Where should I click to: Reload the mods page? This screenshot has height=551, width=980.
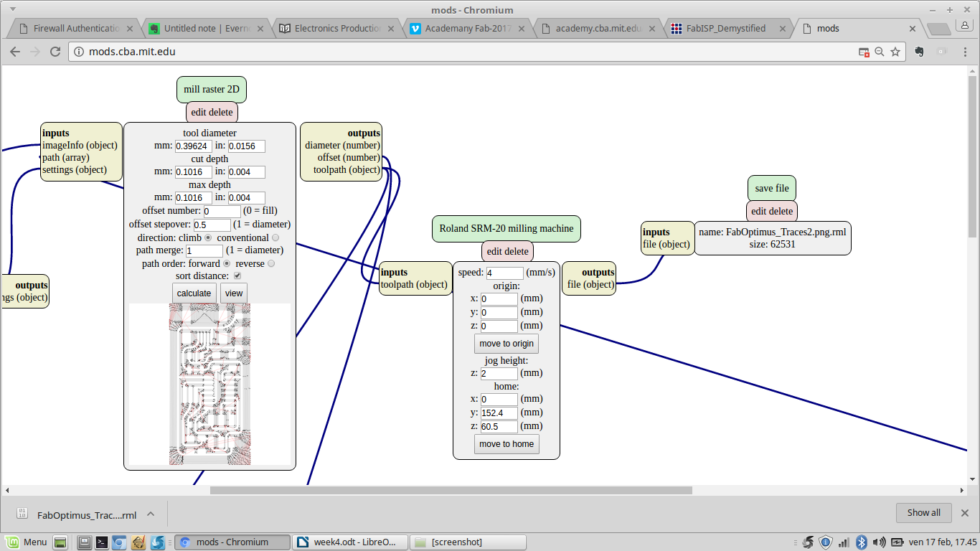(55, 52)
